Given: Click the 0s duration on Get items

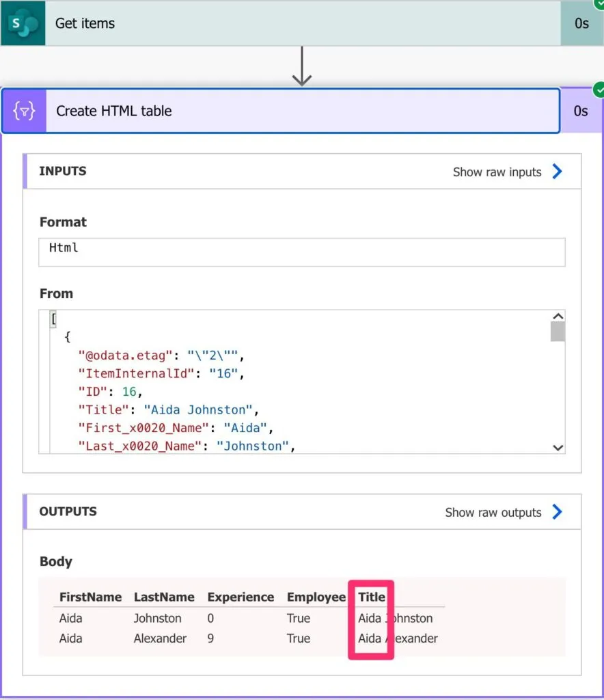Looking at the screenshot, I should coord(581,23).
